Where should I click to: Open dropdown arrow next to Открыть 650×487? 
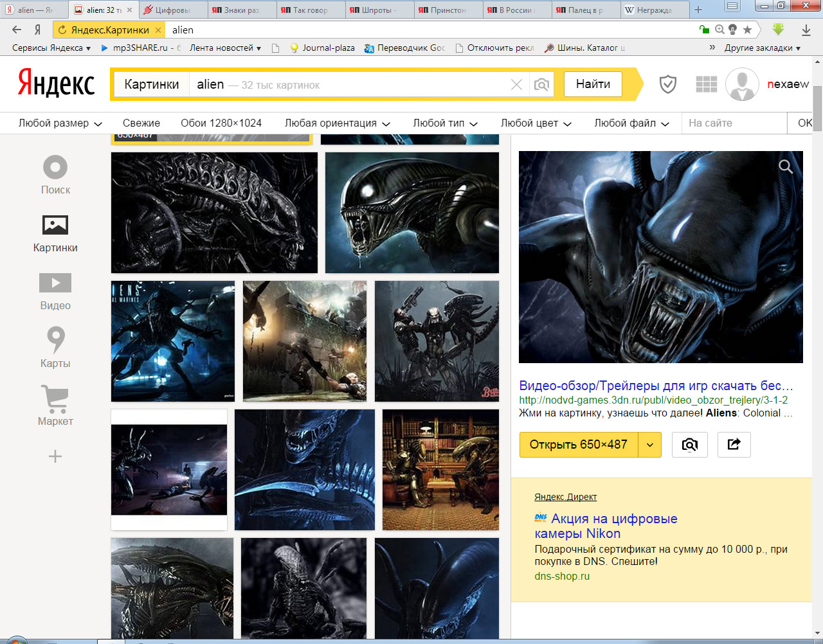click(x=650, y=444)
